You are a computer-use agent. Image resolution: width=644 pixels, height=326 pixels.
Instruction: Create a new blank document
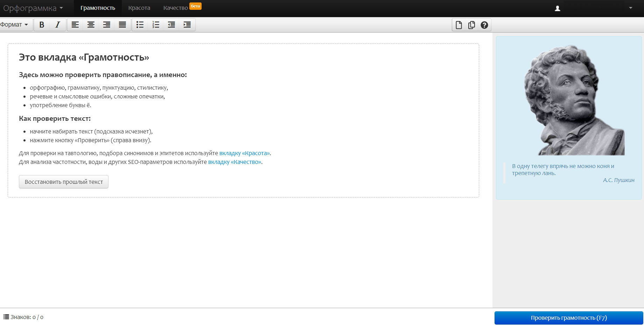tap(459, 25)
